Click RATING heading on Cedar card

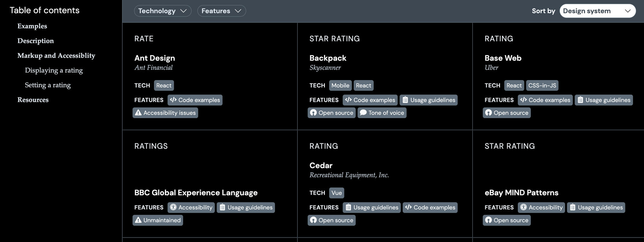pyautogui.click(x=324, y=146)
